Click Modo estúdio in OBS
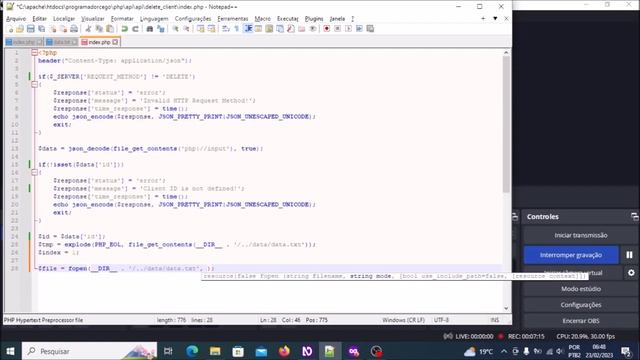The height and width of the screenshot is (360, 640). [580, 289]
